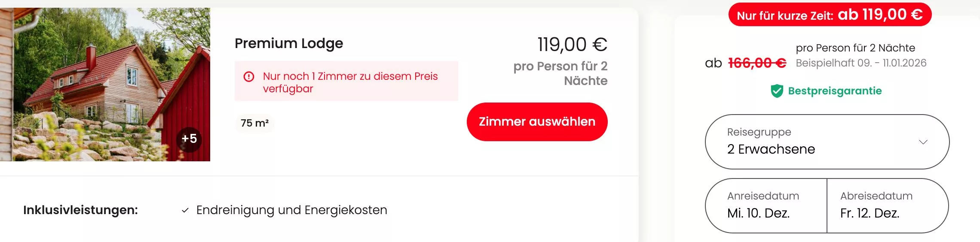Click the Nur noch 1 Zimmer notice
This screenshot has width=980, height=242.
click(350, 82)
